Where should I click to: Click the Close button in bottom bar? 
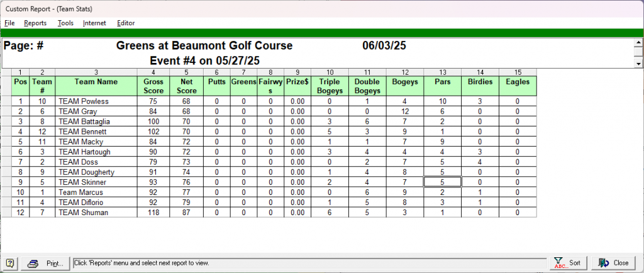614,263
